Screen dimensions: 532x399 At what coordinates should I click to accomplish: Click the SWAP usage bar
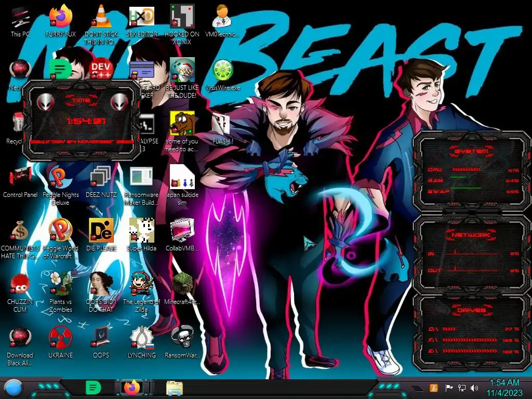(x=466, y=188)
